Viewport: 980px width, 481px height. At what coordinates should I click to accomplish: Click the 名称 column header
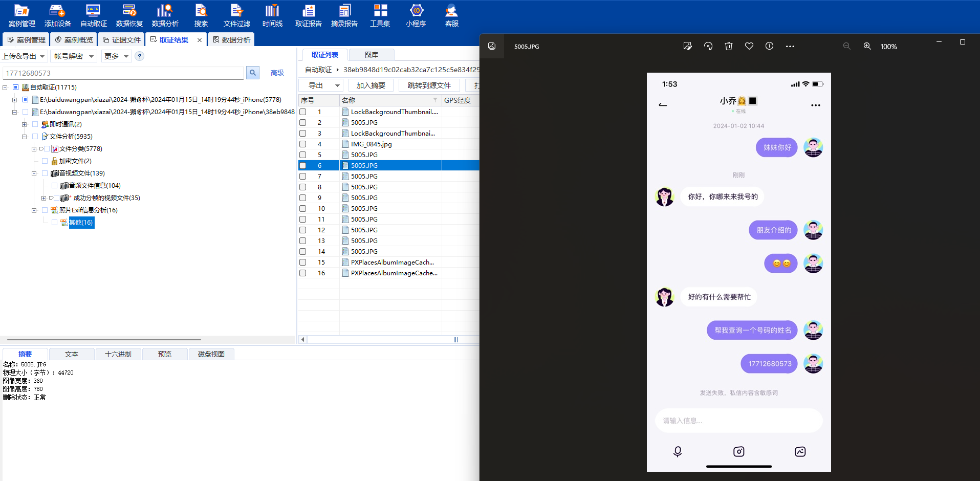[x=390, y=100]
